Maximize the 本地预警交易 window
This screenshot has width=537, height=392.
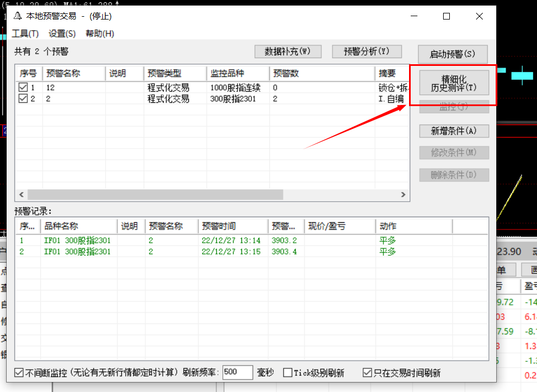[446, 17]
